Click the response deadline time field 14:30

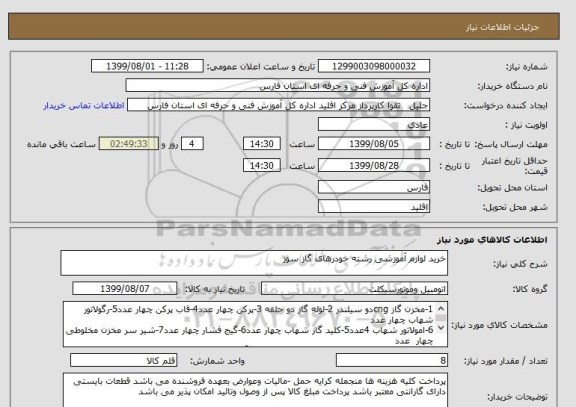262,144
